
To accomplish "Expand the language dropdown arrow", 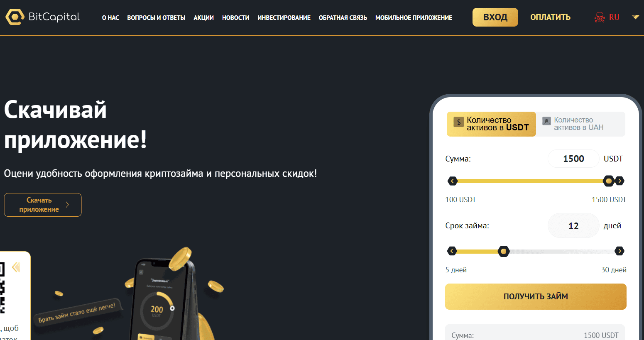I will pyautogui.click(x=635, y=17).
